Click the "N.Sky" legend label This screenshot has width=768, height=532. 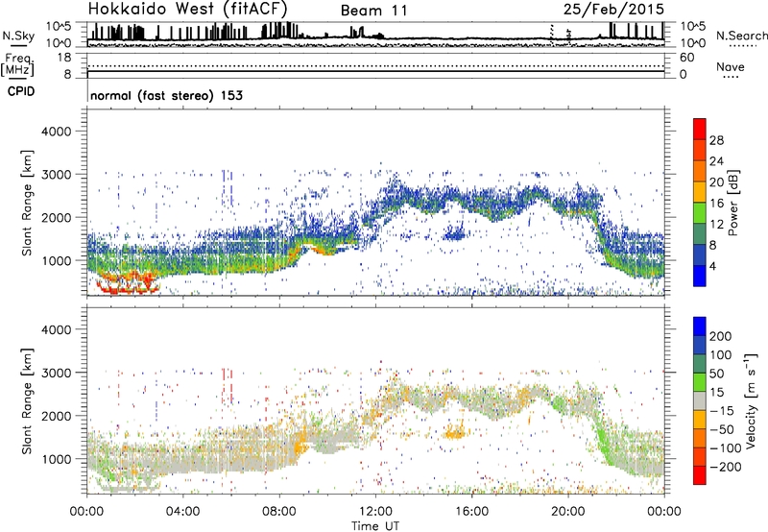click(x=18, y=36)
